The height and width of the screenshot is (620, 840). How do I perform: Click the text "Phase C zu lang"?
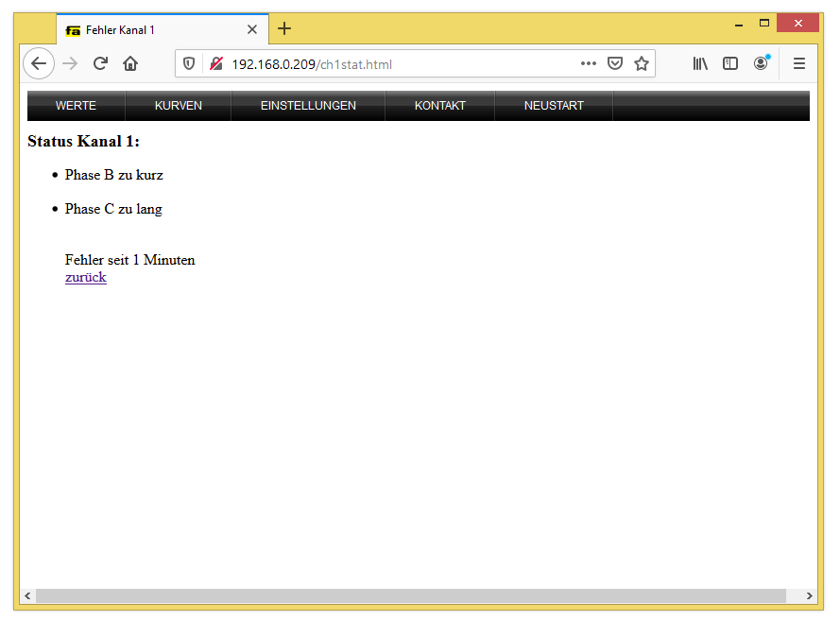(113, 209)
